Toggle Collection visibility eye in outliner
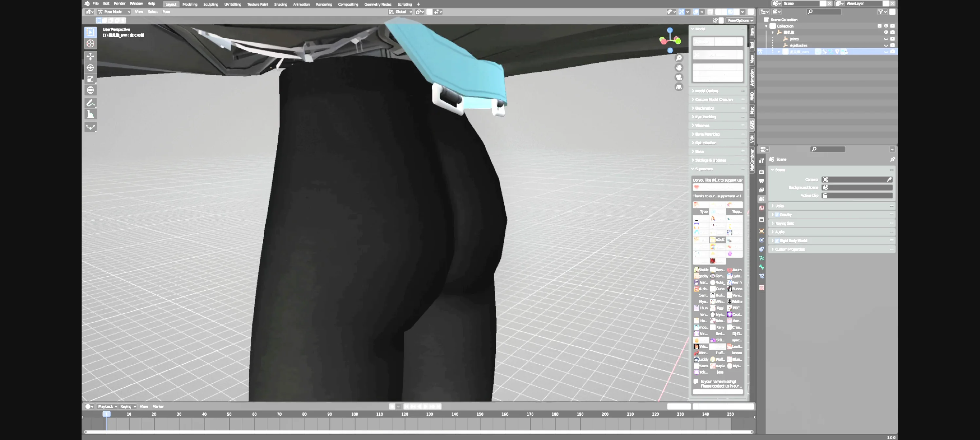The image size is (980, 440). 886,26
